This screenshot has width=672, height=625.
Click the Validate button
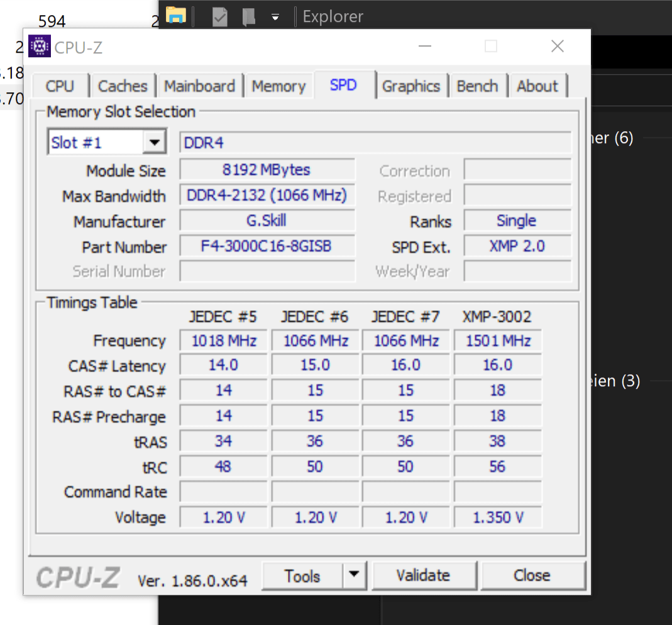424,576
